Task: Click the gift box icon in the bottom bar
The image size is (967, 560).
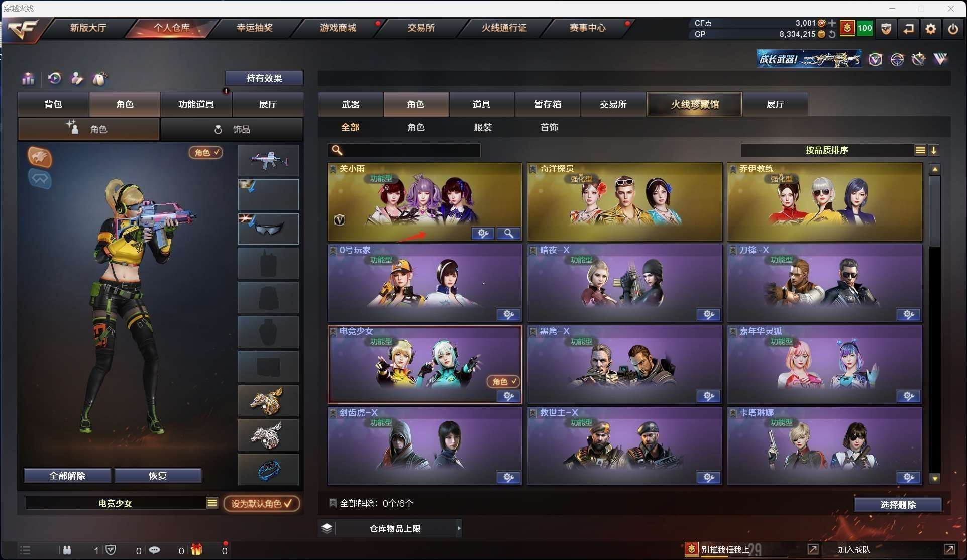Action: pos(197,550)
